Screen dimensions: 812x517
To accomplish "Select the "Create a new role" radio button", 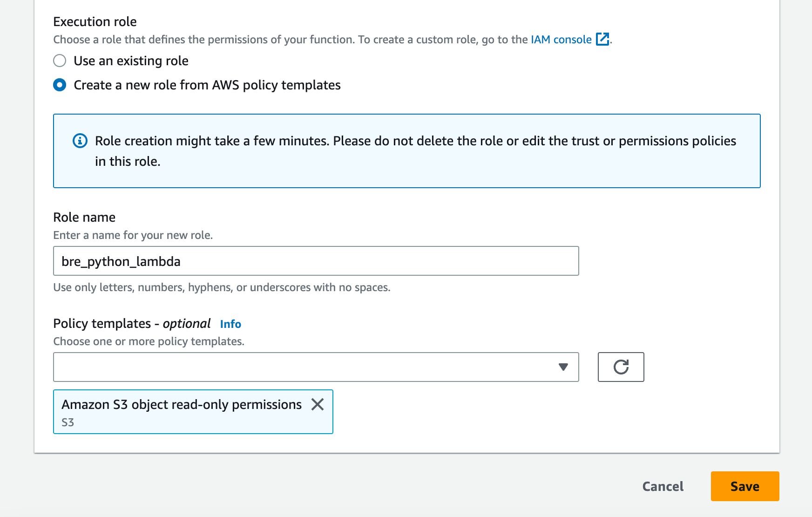I will (x=60, y=85).
